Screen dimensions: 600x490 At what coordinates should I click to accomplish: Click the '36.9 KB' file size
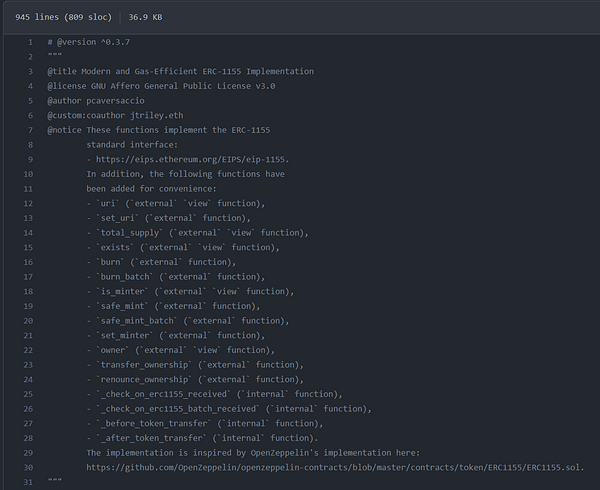[x=145, y=17]
